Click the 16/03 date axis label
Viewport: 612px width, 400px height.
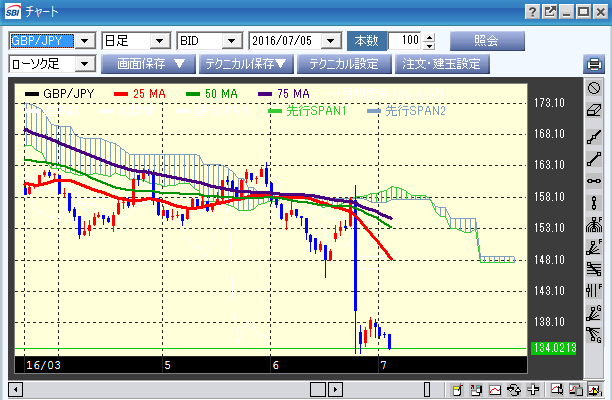[x=43, y=366]
